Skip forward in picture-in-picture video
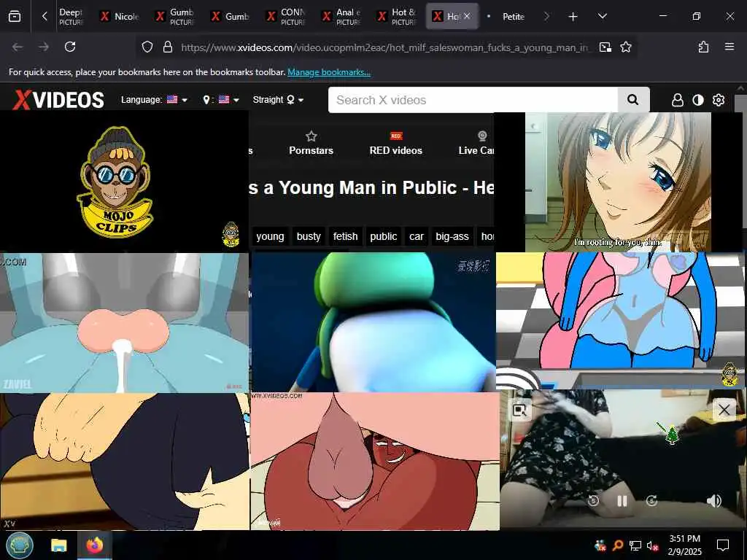747x560 pixels. (x=651, y=501)
